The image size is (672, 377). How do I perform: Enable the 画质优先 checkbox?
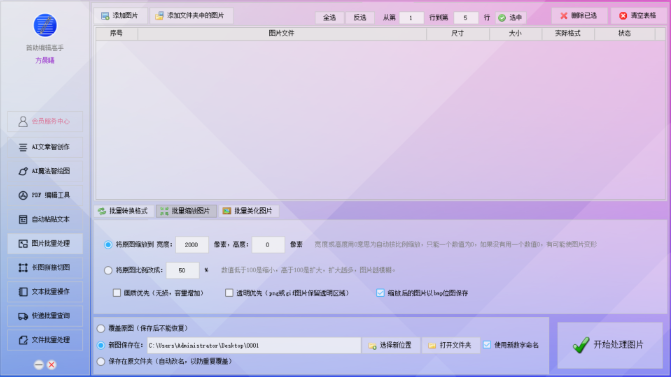point(117,293)
